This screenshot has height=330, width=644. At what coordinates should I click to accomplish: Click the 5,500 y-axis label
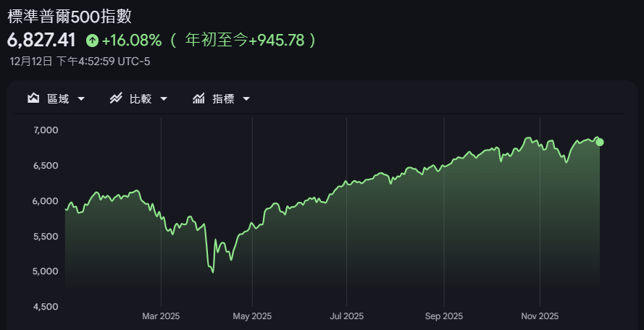point(46,236)
